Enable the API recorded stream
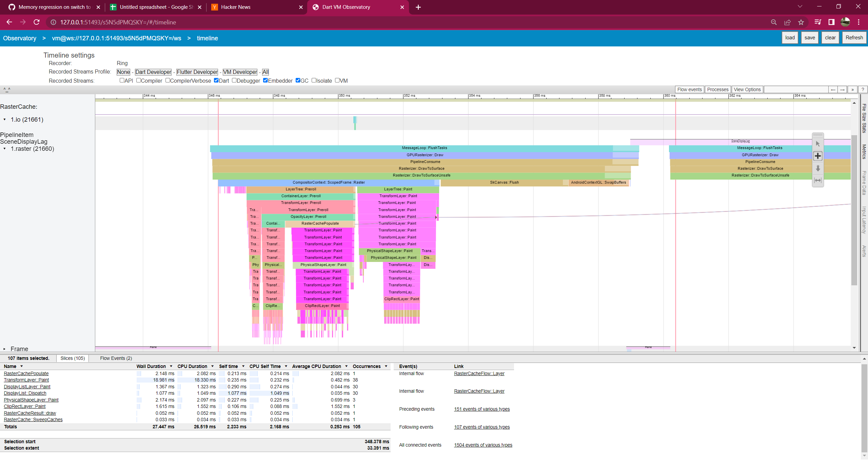 [x=122, y=80]
